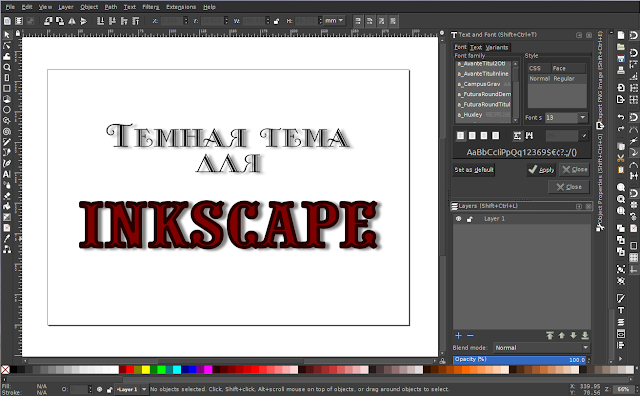Select the Connector tool
640x396 pixels.
7,249
